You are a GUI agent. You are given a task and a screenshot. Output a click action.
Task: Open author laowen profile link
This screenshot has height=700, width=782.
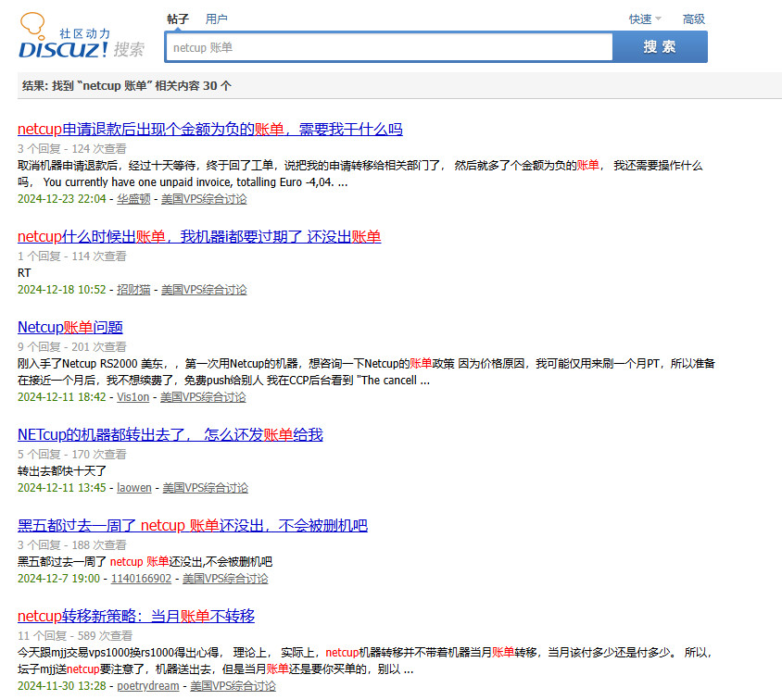coord(134,488)
